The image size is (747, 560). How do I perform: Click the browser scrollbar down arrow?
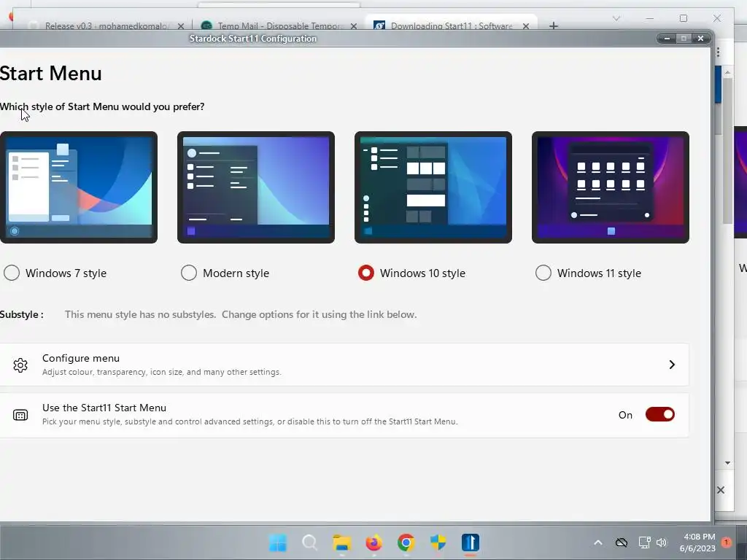coord(727,463)
